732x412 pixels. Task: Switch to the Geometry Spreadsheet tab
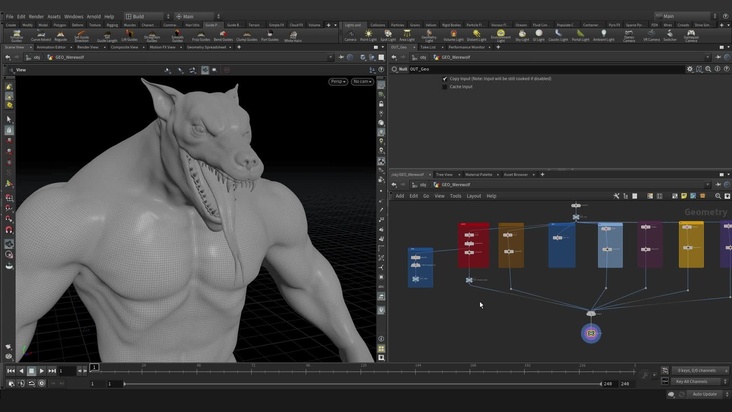(209, 47)
